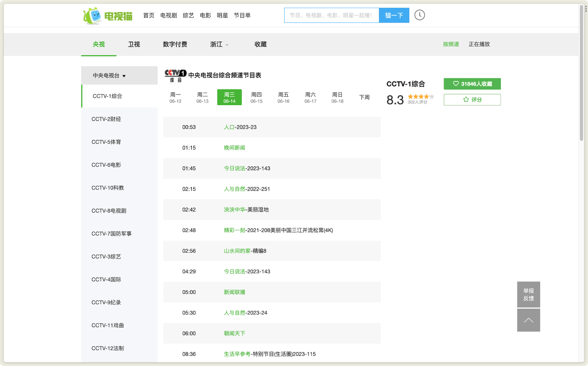Expand the 浙江 region dropdown

(x=219, y=45)
